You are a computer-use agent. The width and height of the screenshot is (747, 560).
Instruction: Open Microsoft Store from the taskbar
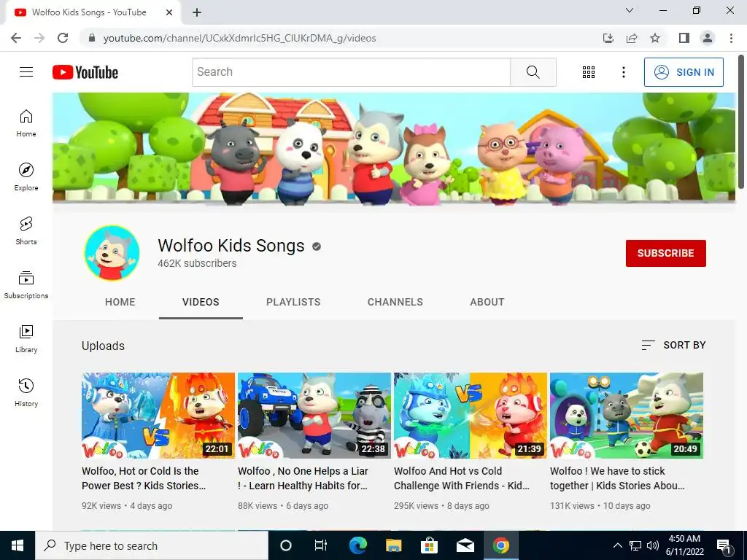coord(429,545)
